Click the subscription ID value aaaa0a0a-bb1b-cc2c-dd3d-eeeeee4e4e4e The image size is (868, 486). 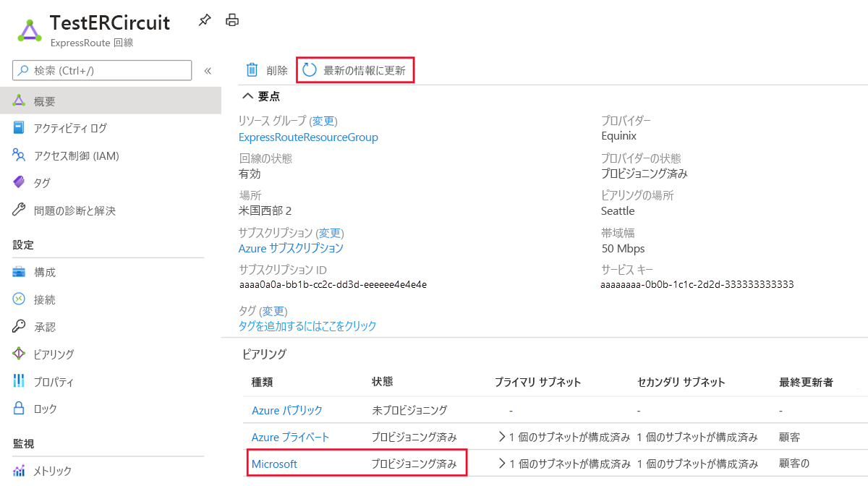point(333,285)
